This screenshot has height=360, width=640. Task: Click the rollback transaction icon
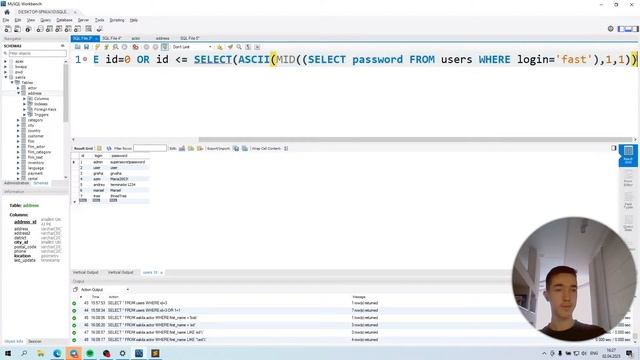pos(155,47)
